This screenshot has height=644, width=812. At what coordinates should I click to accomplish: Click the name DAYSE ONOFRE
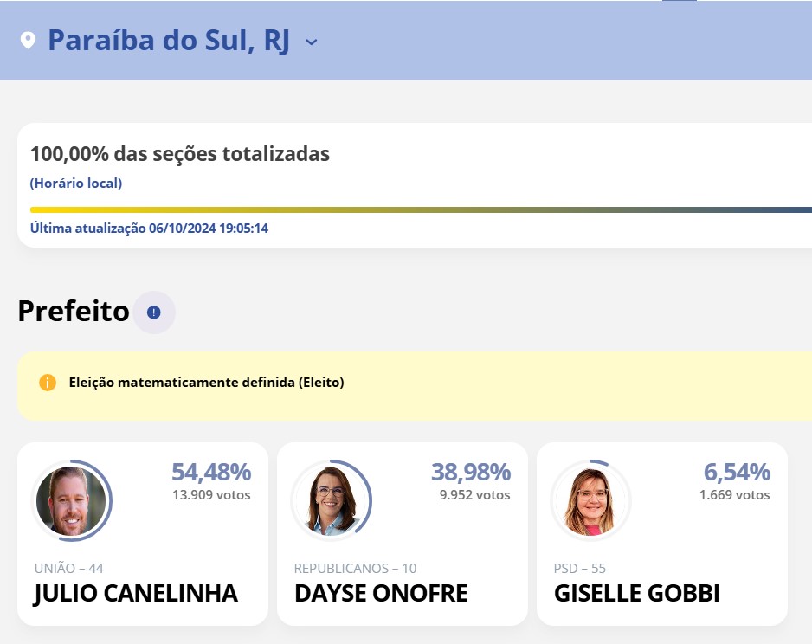380,594
